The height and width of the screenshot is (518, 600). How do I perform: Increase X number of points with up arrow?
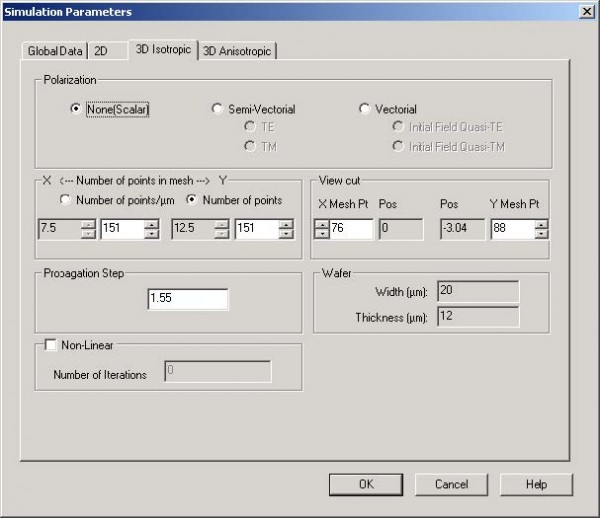point(152,225)
